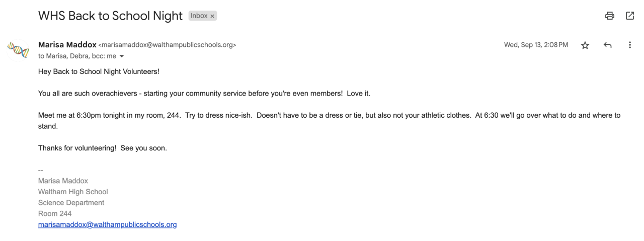Click the 'to Marisa, Debra, bcc: me' line
Screen dimensions: 644x241
coord(77,56)
